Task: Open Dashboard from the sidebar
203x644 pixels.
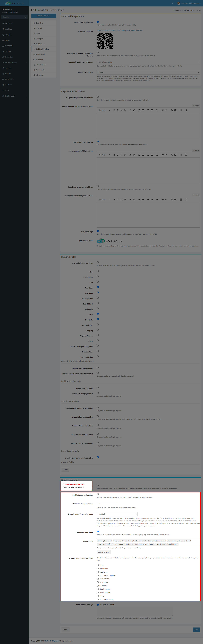Action: click(14, 23)
